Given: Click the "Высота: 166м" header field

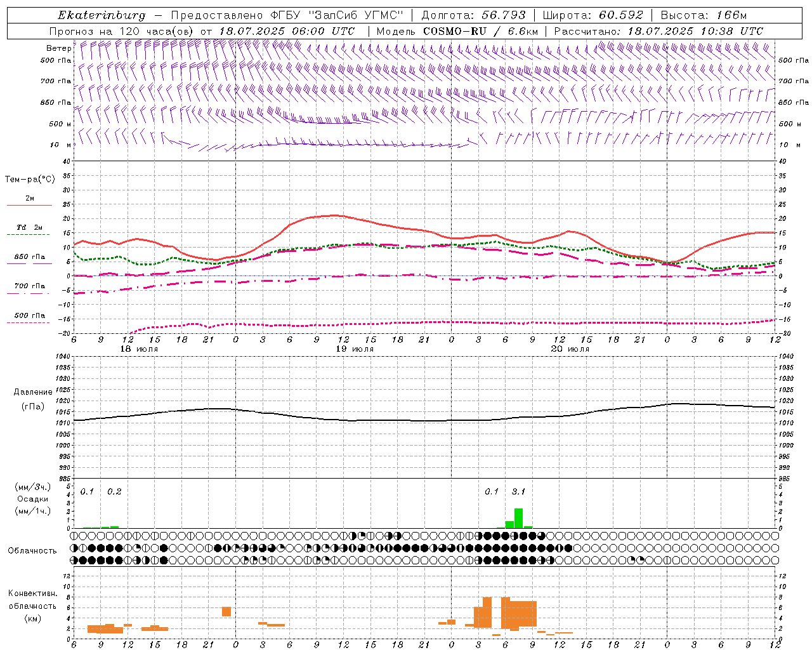Looking at the screenshot, I should (704, 15).
